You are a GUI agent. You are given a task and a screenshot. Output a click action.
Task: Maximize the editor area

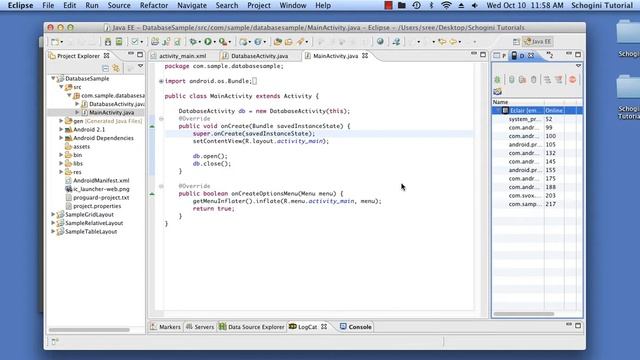(x=483, y=54)
